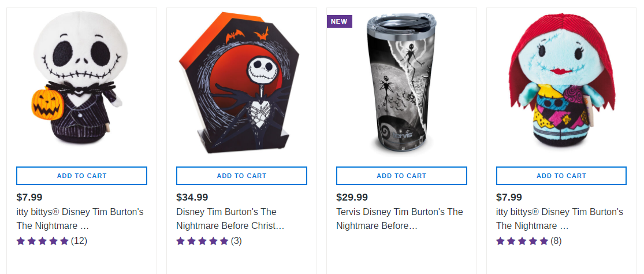Add the $34.99 coffin item to cart
Viewport: 644px width, 274px height.
[241, 176]
